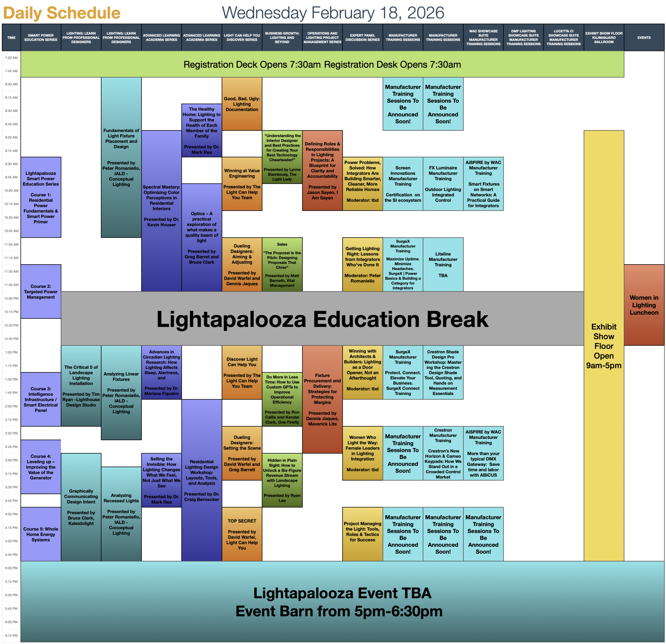
Task: Select the Smart Power Education Series column header
Action: tap(41, 37)
